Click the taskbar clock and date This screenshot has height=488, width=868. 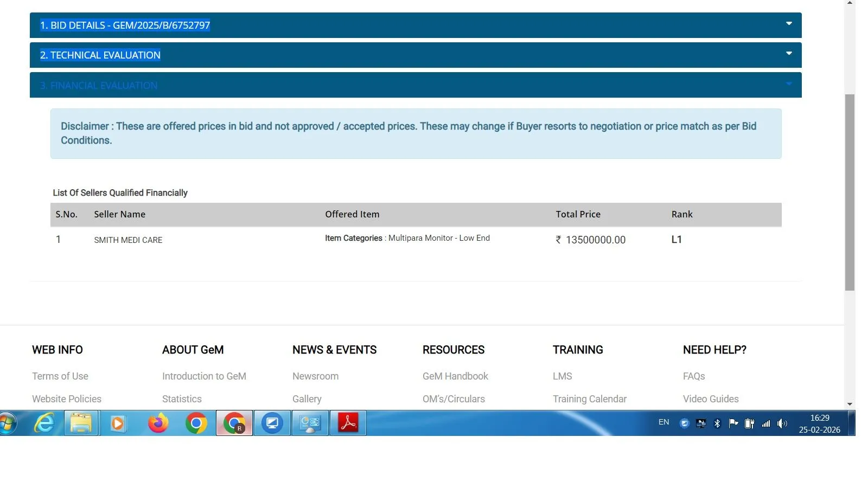(819, 423)
